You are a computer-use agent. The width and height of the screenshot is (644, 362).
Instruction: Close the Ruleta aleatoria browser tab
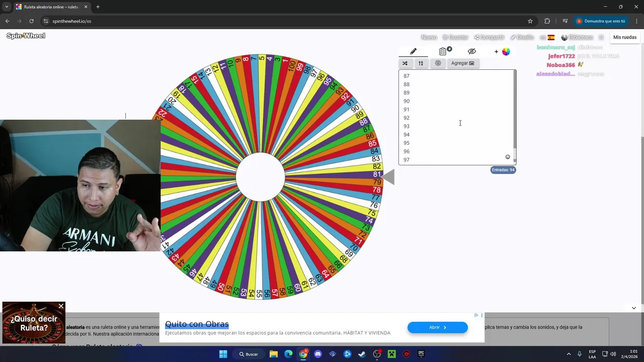[x=86, y=7]
